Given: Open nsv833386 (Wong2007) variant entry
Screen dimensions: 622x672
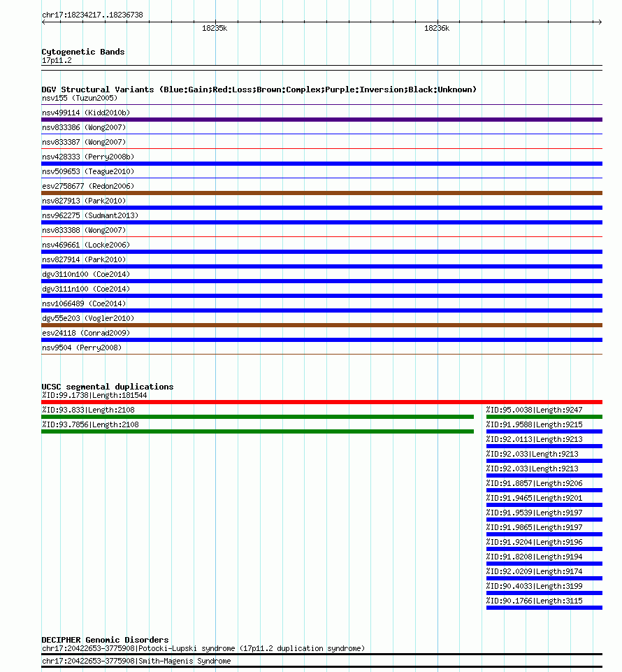Looking at the screenshot, I should [84, 127].
